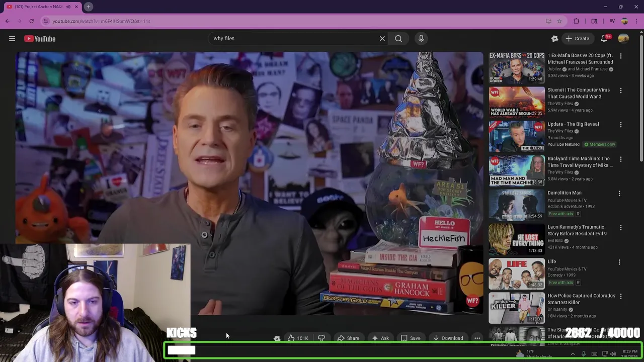The width and height of the screenshot is (644, 362).
Task: Install app icon in address bar
Action: [548, 21]
